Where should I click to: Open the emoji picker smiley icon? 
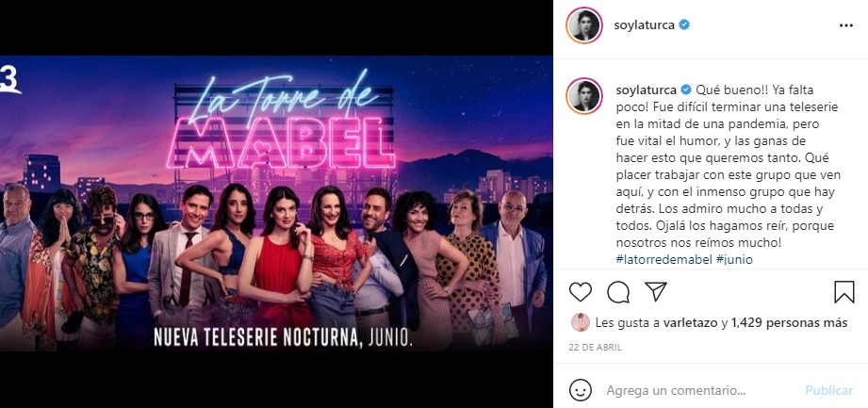(581, 390)
